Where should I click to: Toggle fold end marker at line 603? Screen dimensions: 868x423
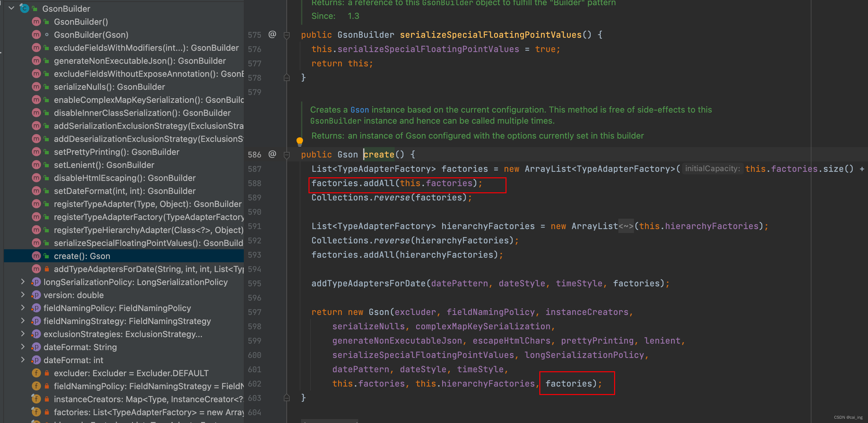tap(287, 398)
